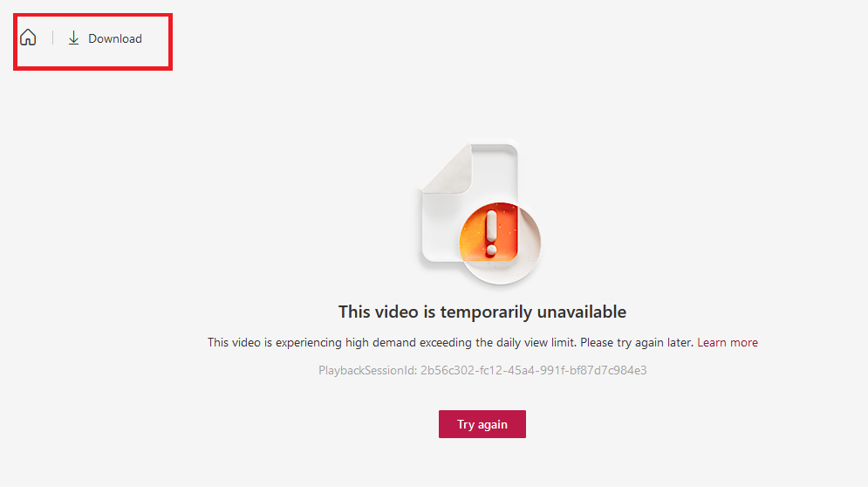Click the word 'unavailable' in the heading
The width and height of the screenshot is (868, 487).
pyautogui.click(x=582, y=312)
